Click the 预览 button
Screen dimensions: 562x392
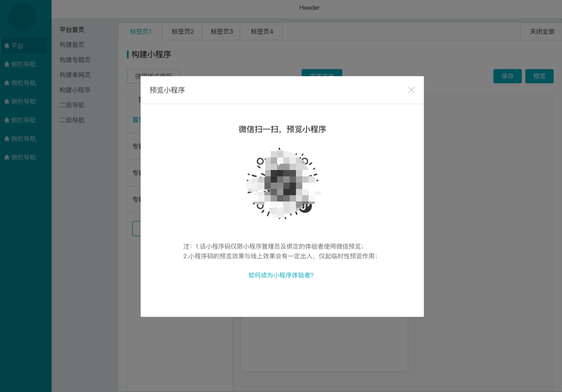tap(539, 76)
